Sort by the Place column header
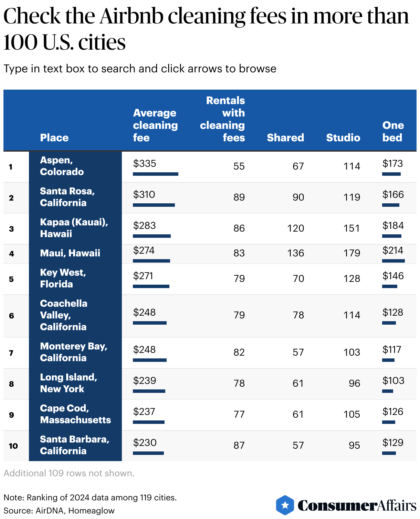 pos(54,138)
